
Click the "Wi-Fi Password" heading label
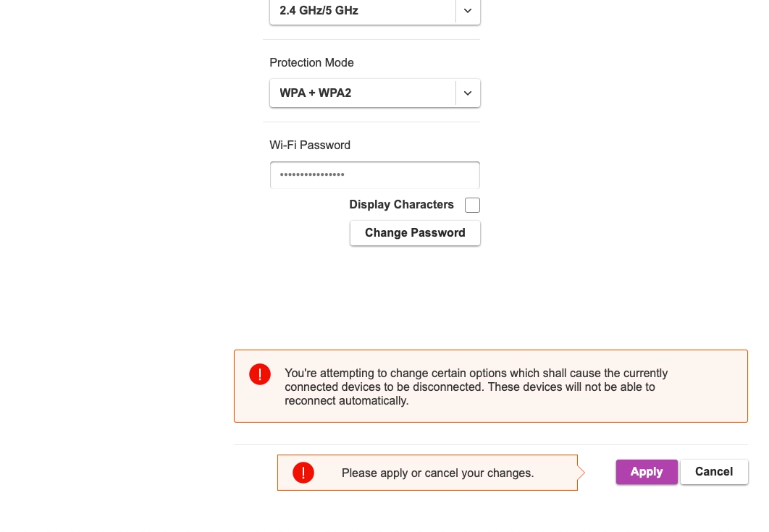coord(310,145)
